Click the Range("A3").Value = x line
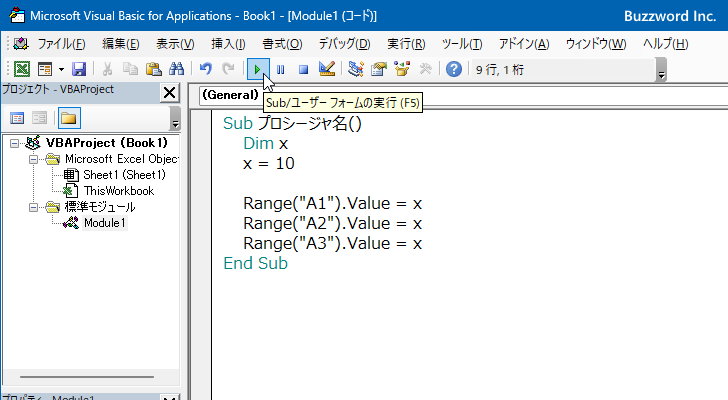 tap(332, 243)
